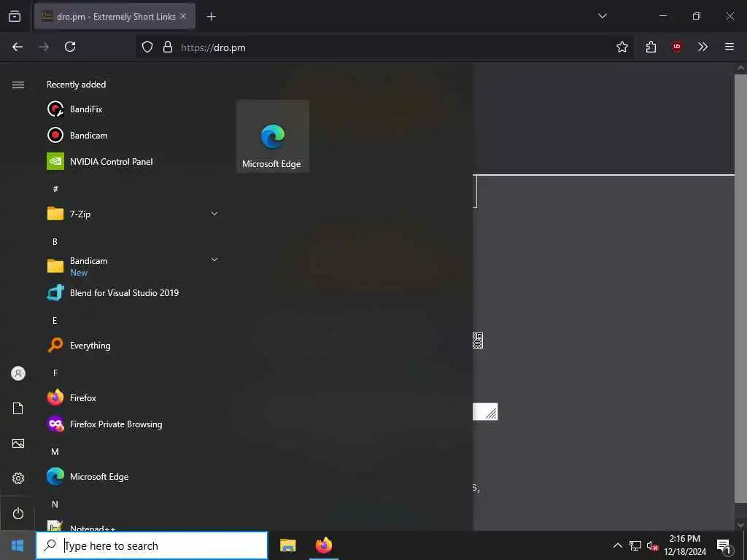Open the network tray icon
Image resolution: width=747 pixels, height=560 pixels.
click(x=635, y=545)
